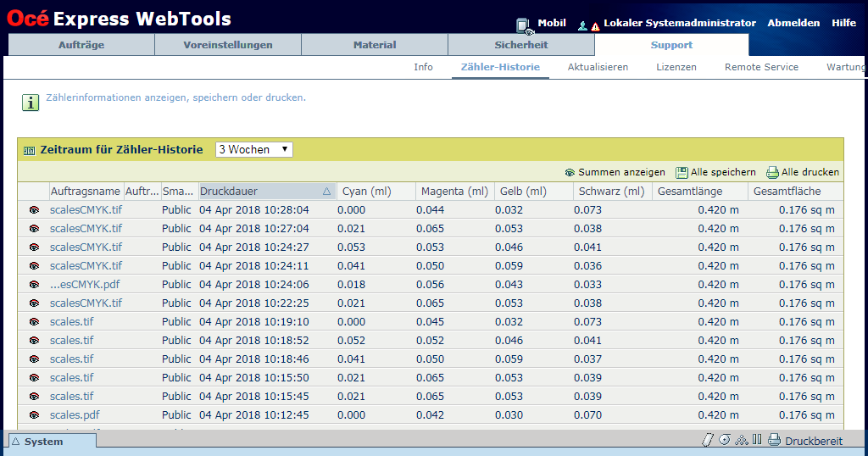Click the pause bars icon in the status bar

[757, 440]
